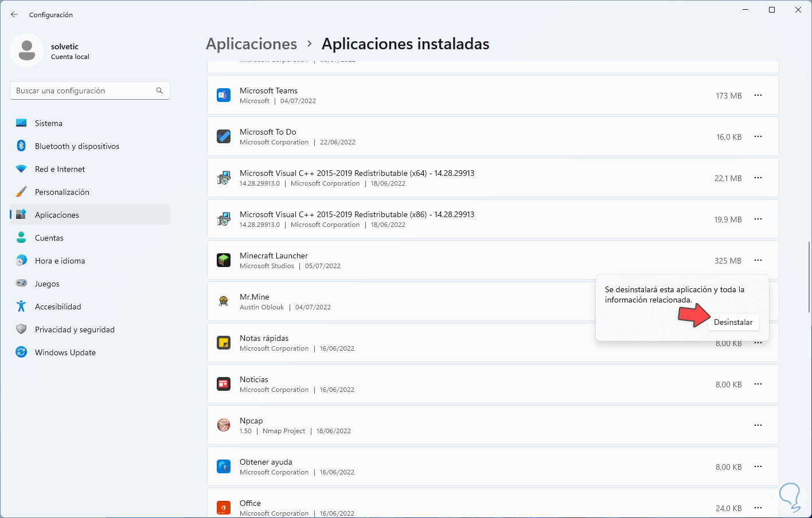Screen dimensions: 812x518
Task: Click the Red e Internet wifi icon
Action: pyautogui.click(x=21, y=169)
